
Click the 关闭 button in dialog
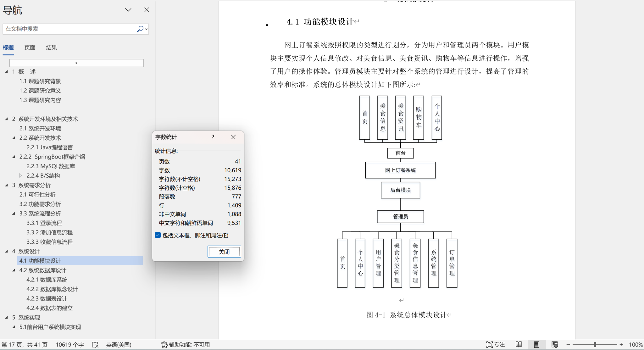[x=224, y=252]
